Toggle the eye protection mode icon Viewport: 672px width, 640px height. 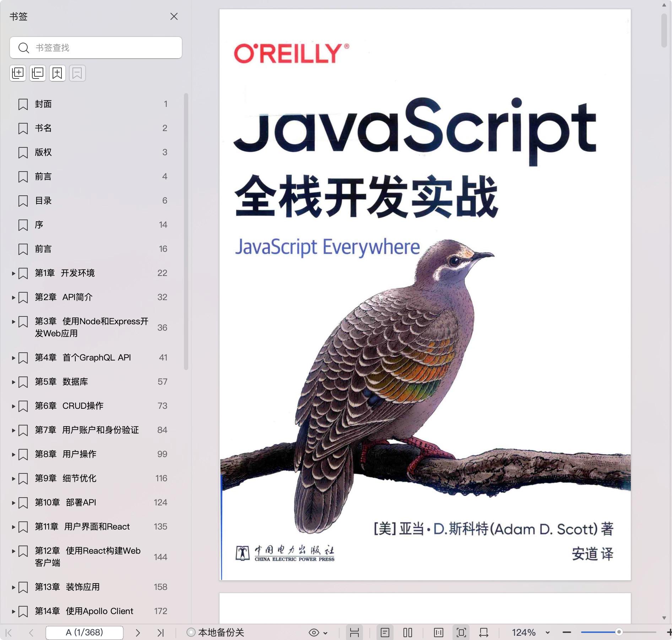click(x=314, y=633)
